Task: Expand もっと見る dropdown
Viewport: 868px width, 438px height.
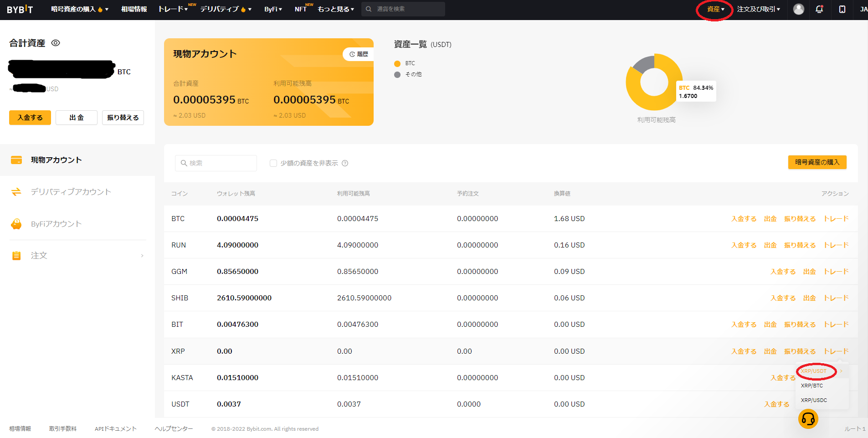Action: (x=336, y=9)
